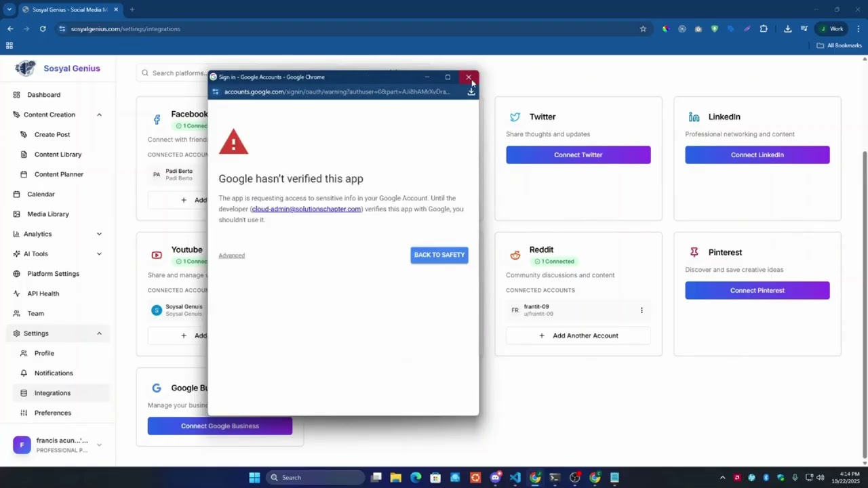Click the Sosyal Genius logo icon
Viewport: 868px width, 488px height.
tap(25, 68)
